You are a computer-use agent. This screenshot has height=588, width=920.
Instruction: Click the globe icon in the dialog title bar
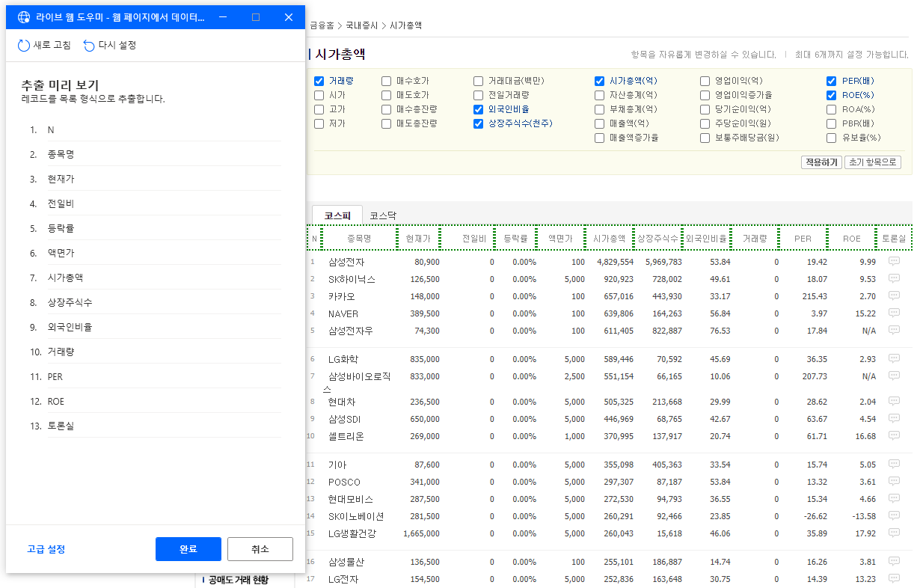tap(23, 17)
